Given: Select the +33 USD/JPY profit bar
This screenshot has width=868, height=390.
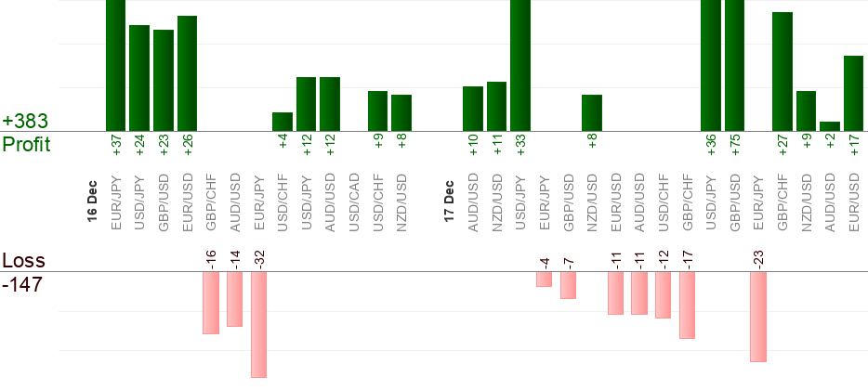Looking at the screenshot, I should click(x=520, y=65).
